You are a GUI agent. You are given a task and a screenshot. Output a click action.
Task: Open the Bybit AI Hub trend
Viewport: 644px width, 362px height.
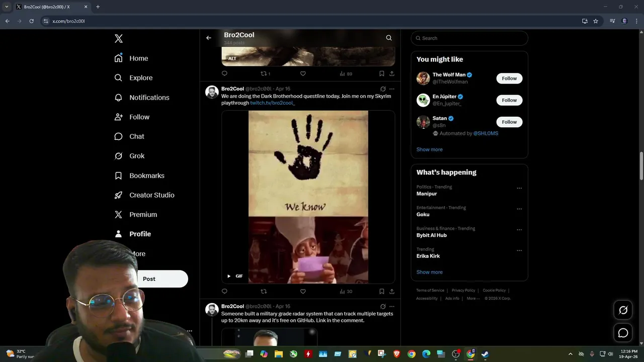(431, 235)
